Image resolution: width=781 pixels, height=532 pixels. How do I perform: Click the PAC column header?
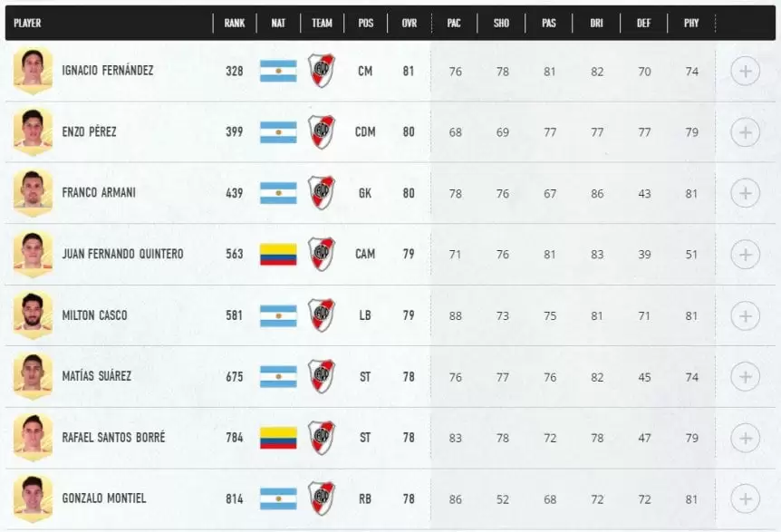point(454,23)
